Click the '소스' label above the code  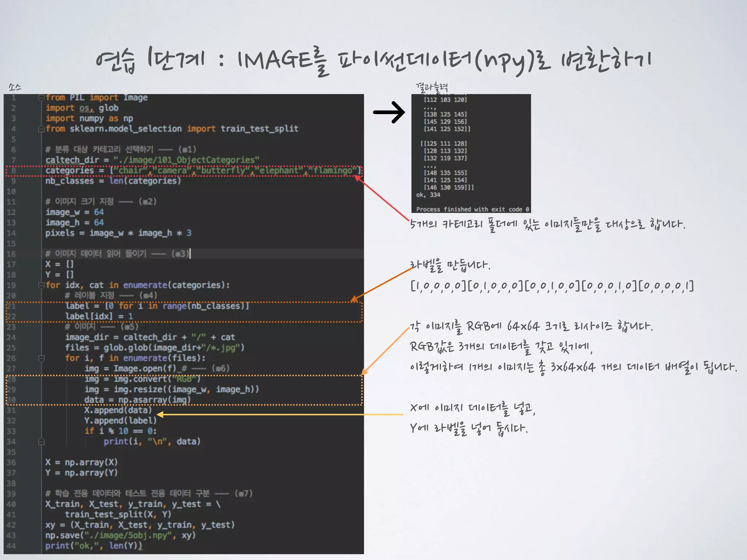click(x=15, y=87)
